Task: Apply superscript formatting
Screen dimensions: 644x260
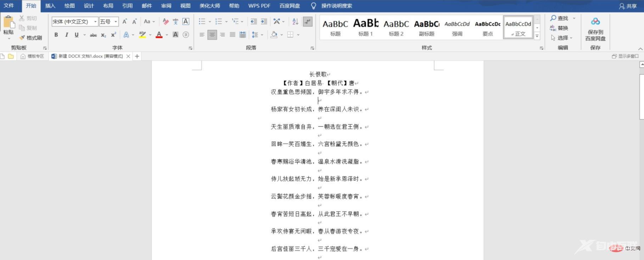Action: [113, 35]
